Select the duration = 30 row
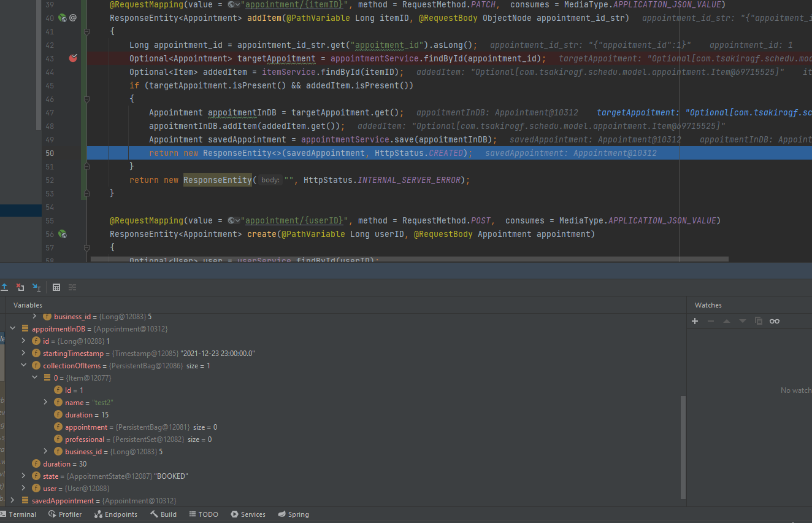The image size is (812, 523). [x=343, y=464]
